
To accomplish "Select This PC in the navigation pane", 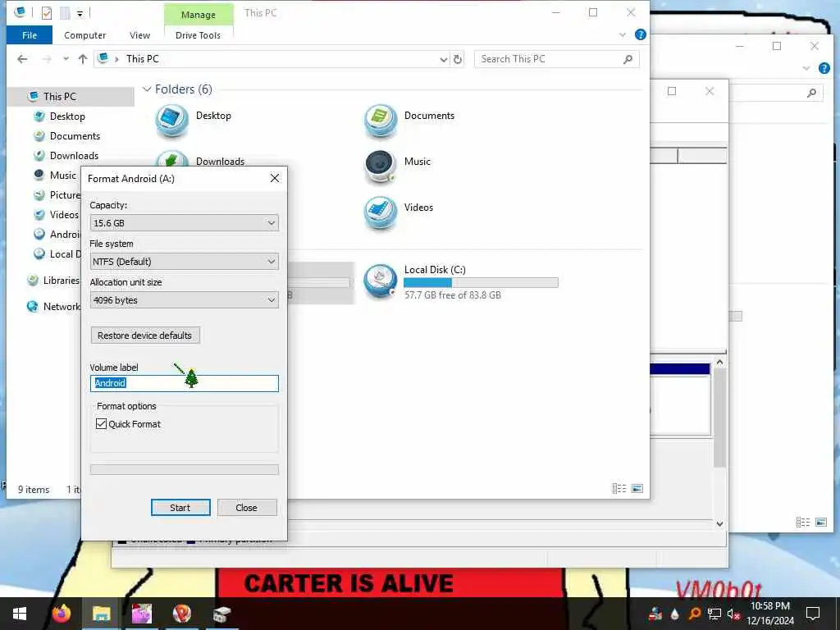I will 59,97.
